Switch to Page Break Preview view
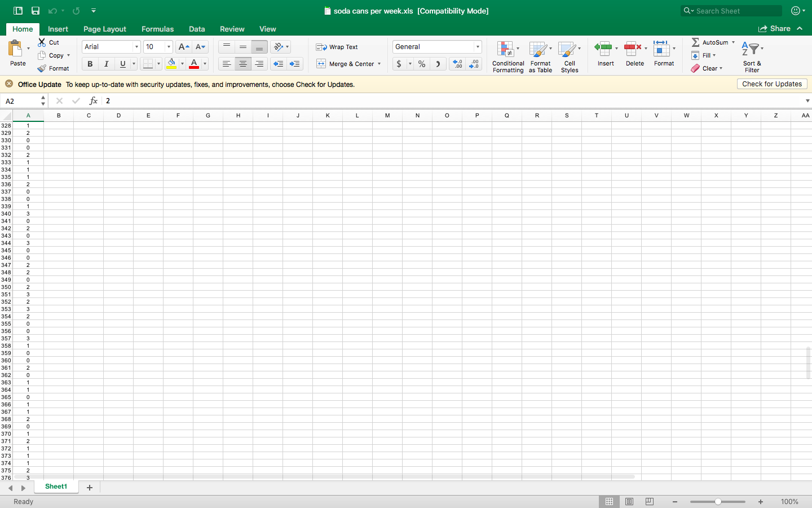This screenshot has height=508, width=812. (x=650, y=501)
